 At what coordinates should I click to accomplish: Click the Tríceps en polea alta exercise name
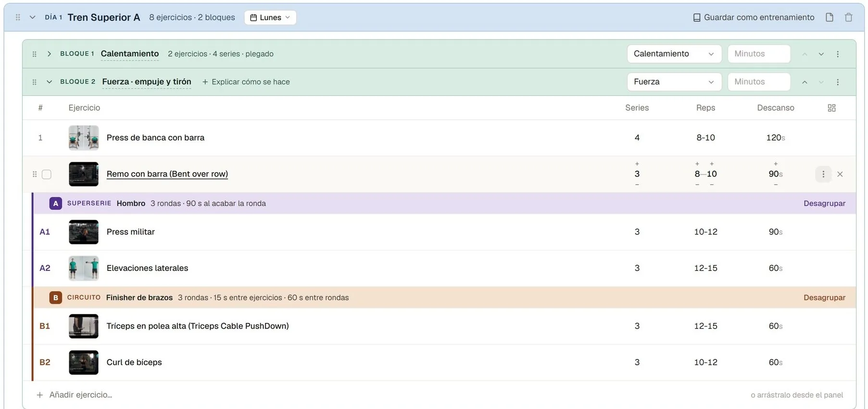(x=198, y=326)
